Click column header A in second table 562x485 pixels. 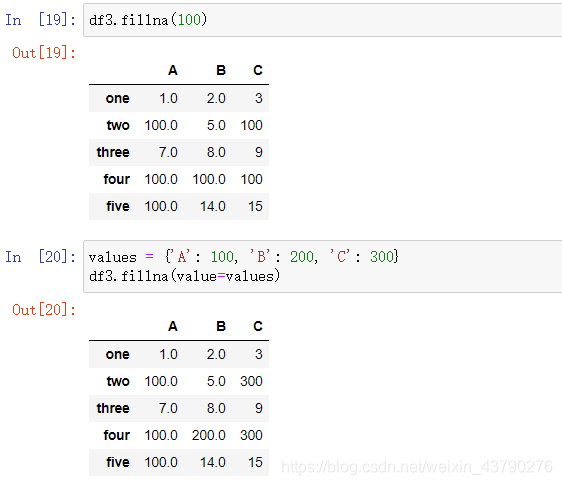(x=173, y=326)
